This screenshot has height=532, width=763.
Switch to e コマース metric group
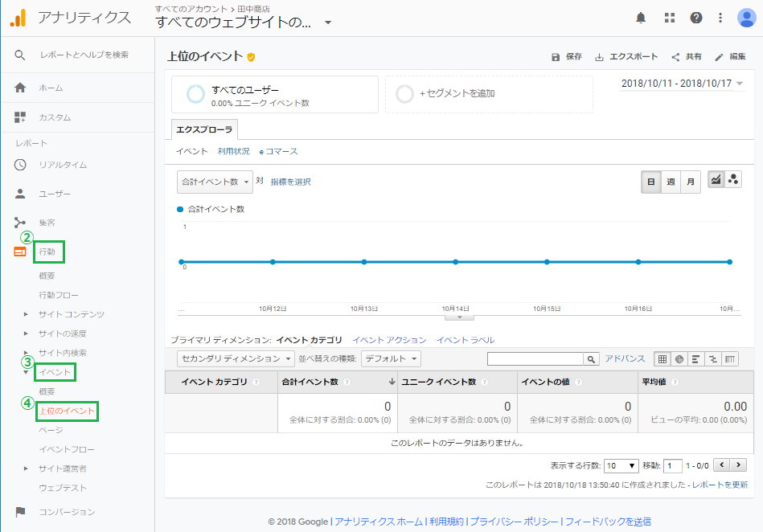(278, 151)
